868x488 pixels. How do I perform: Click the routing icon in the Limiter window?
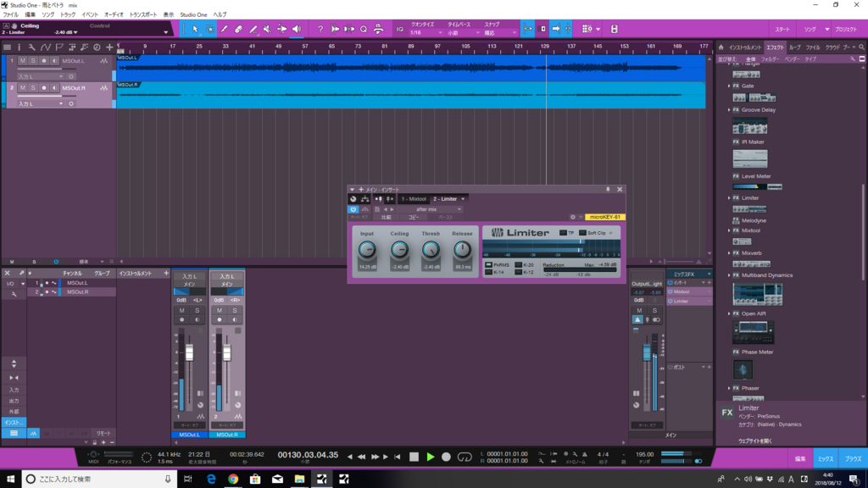[x=364, y=198]
